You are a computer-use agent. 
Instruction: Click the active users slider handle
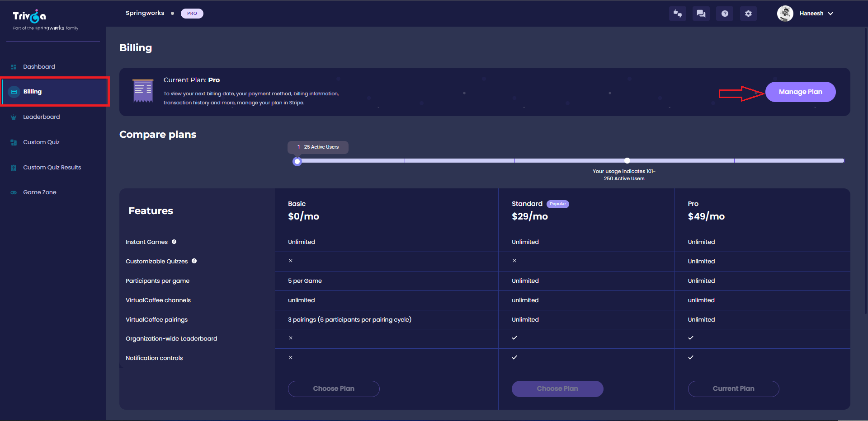297,162
